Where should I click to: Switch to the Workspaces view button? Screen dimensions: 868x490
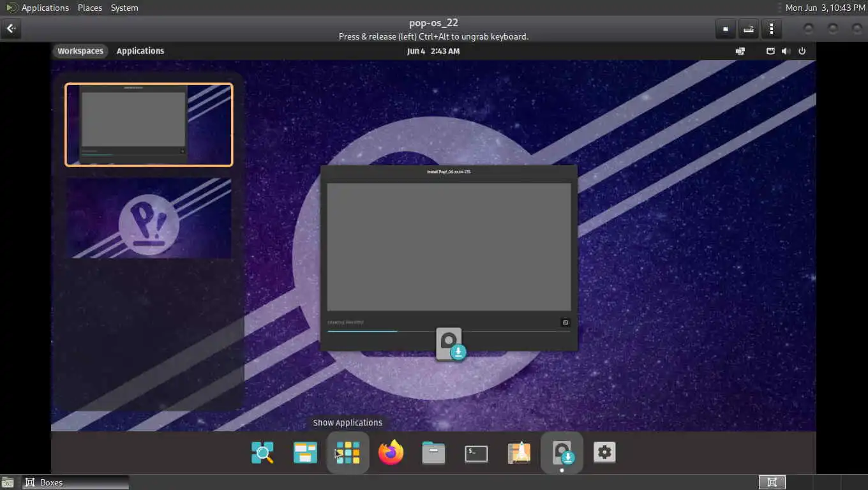click(x=80, y=51)
